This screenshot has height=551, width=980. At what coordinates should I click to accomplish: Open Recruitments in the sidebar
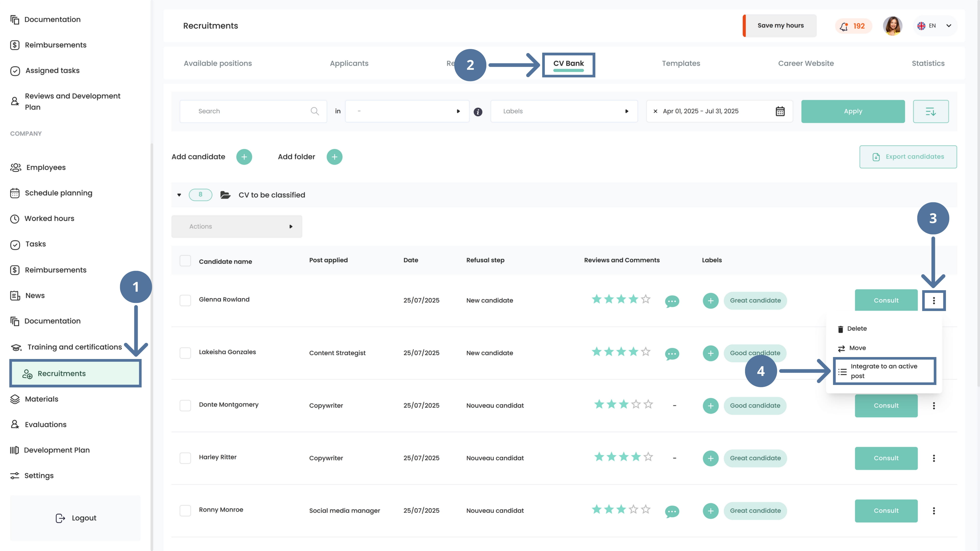click(75, 373)
